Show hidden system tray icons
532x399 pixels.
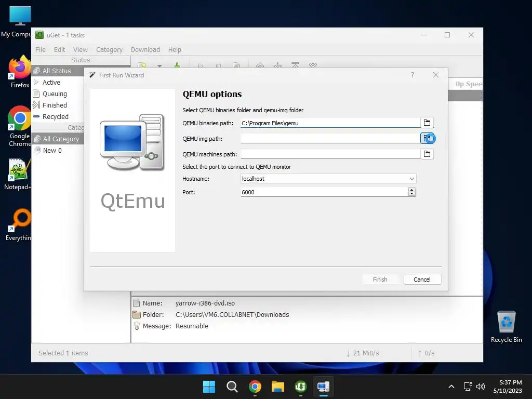(x=451, y=387)
